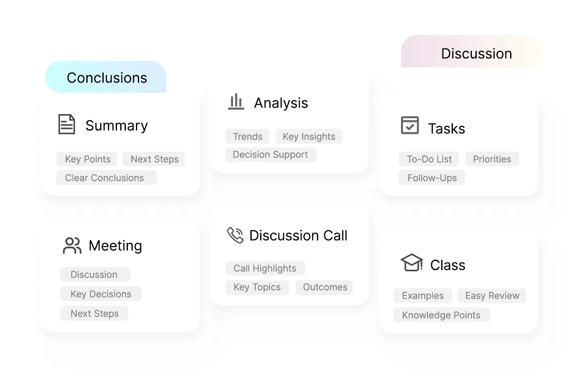This screenshot has height=387, width=588.
Task: Click the Meeting people icon
Action: click(x=72, y=246)
